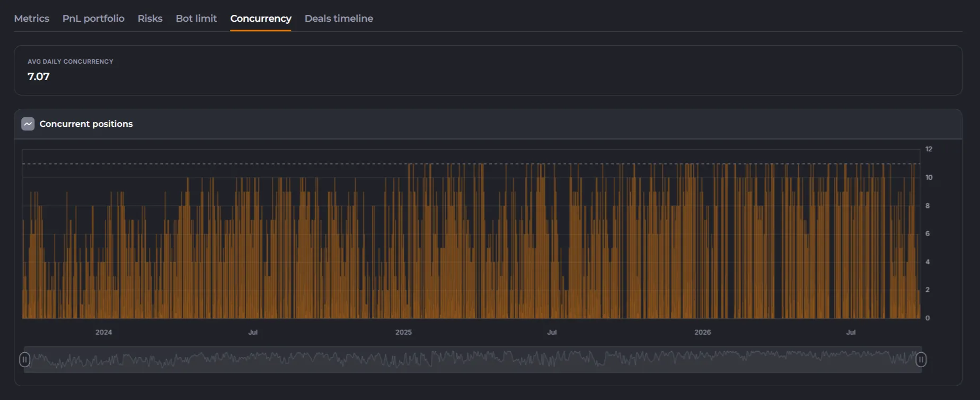Click the left range slider handle
This screenshot has width=980, height=400.
point(24,360)
